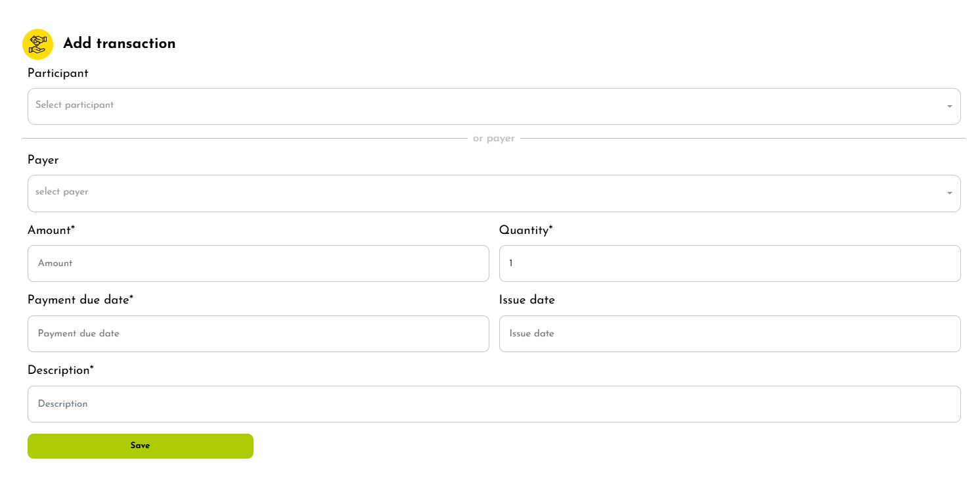Click the yellow handshake transaction icon
980x481 pixels.
37,44
